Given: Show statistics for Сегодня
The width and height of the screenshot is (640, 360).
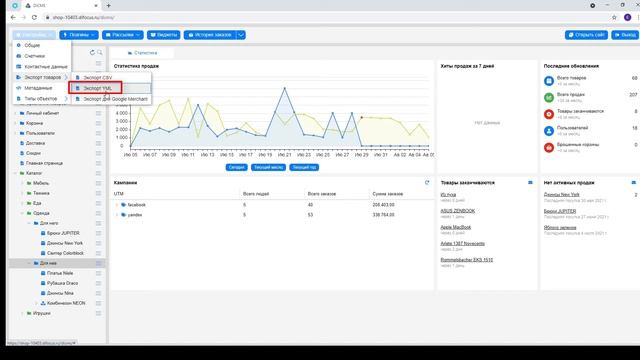Looking at the screenshot, I should point(236,167).
